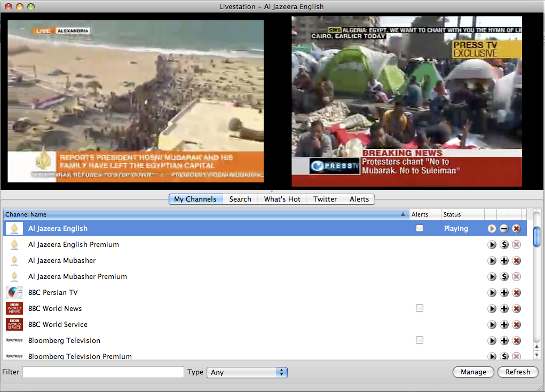Click the BBC World Service logo icon
The image size is (545, 392).
14,324
